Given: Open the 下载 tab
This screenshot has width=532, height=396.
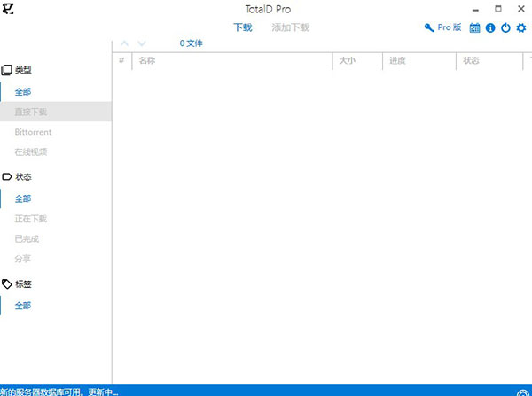Looking at the screenshot, I should (x=243, y=27).
